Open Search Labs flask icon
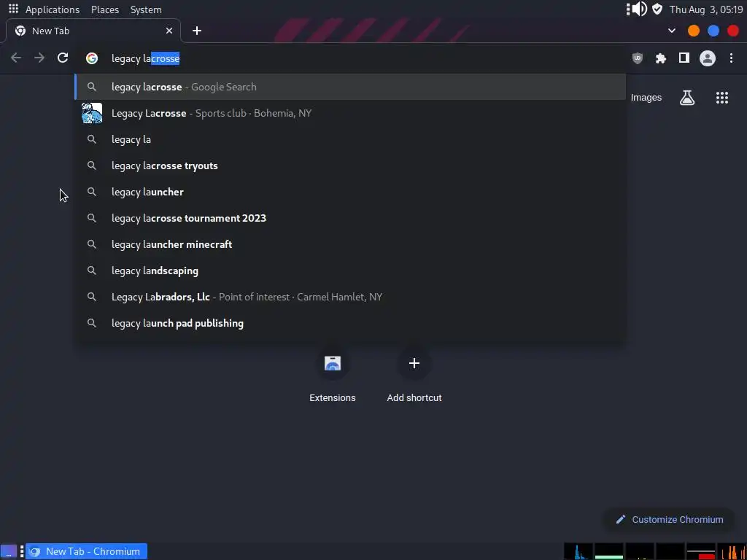 [x=687, y=98]
